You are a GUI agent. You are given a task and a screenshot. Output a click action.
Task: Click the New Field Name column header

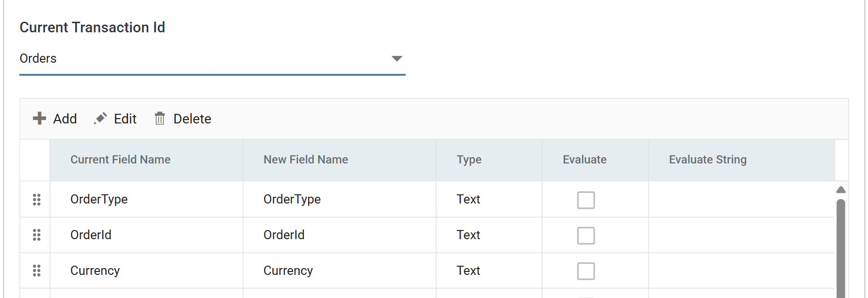pos(339,160)
